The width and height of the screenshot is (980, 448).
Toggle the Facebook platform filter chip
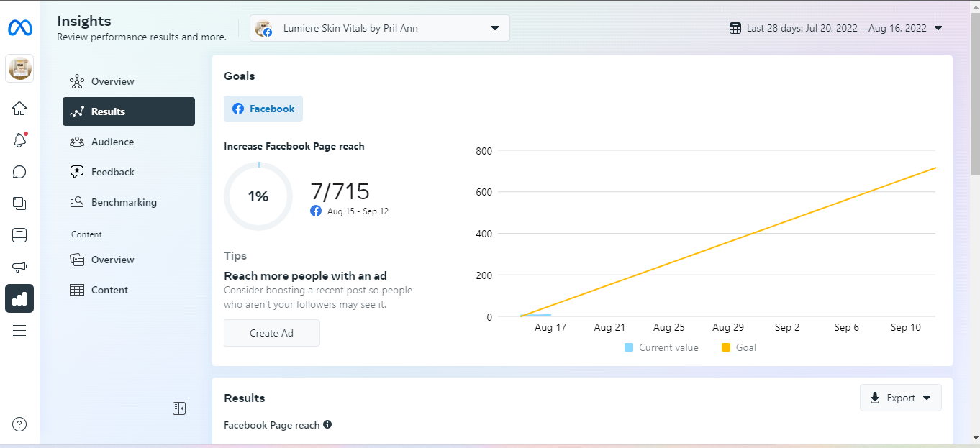(x=263, y=109)
